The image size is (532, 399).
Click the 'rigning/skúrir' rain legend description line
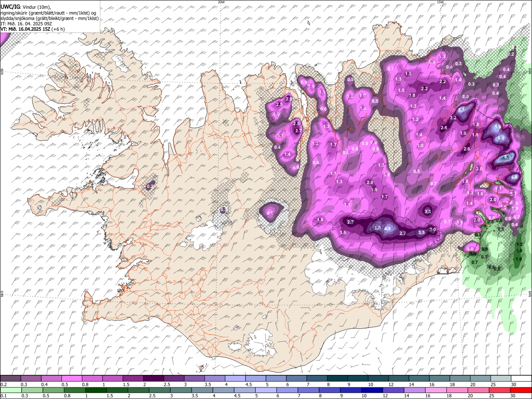coord(48,12)
